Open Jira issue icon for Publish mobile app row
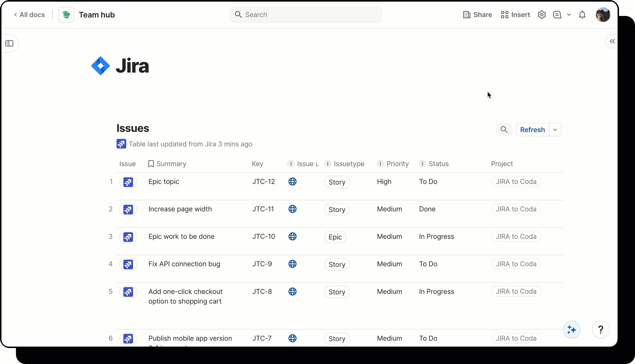The image size is (635, 364). pos(128,339)
